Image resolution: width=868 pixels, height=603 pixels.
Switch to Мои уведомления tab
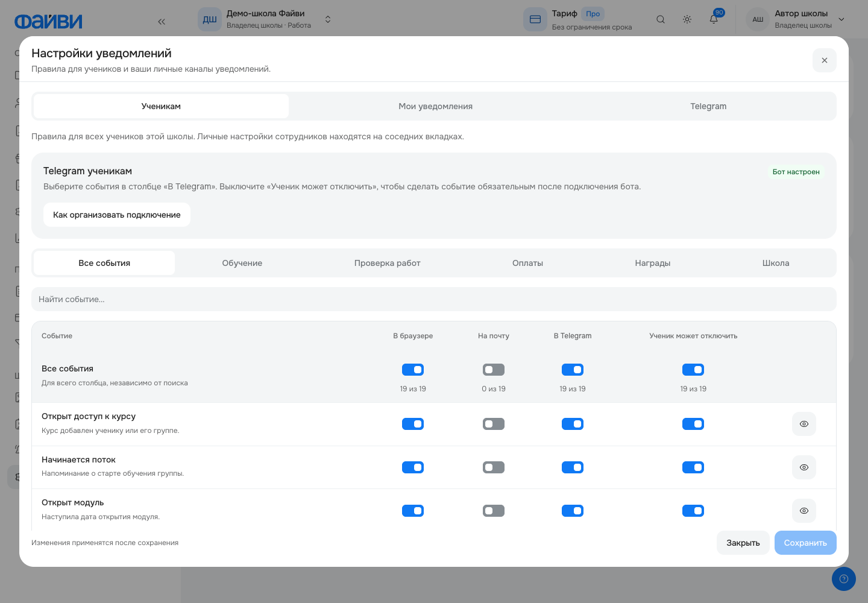coord(435,106)
